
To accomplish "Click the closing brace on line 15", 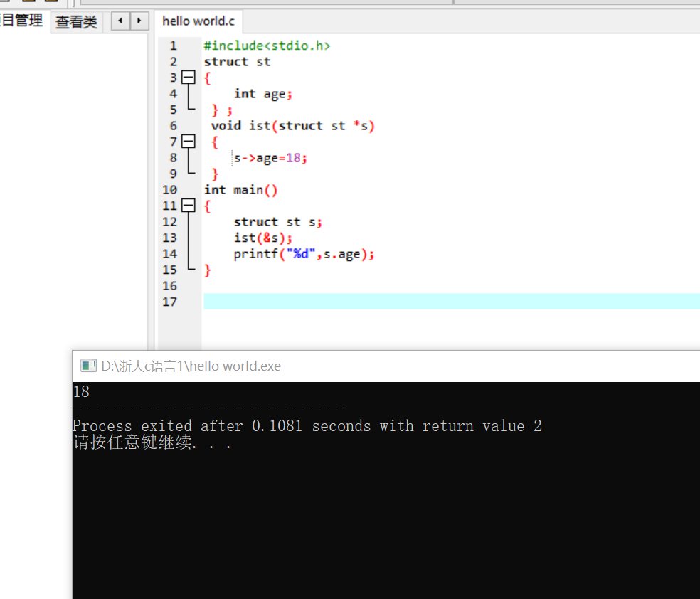I will coord(207,270).
